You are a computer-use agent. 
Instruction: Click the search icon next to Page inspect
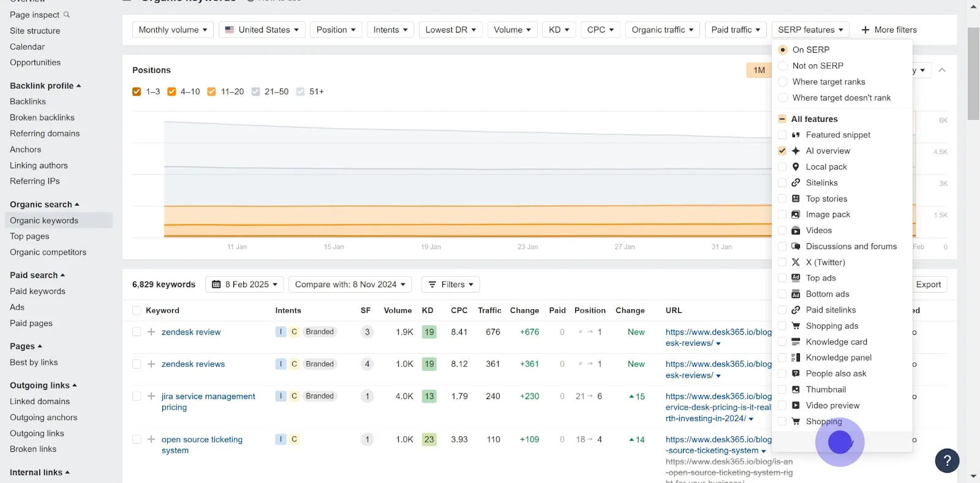(x=67, y=15)
